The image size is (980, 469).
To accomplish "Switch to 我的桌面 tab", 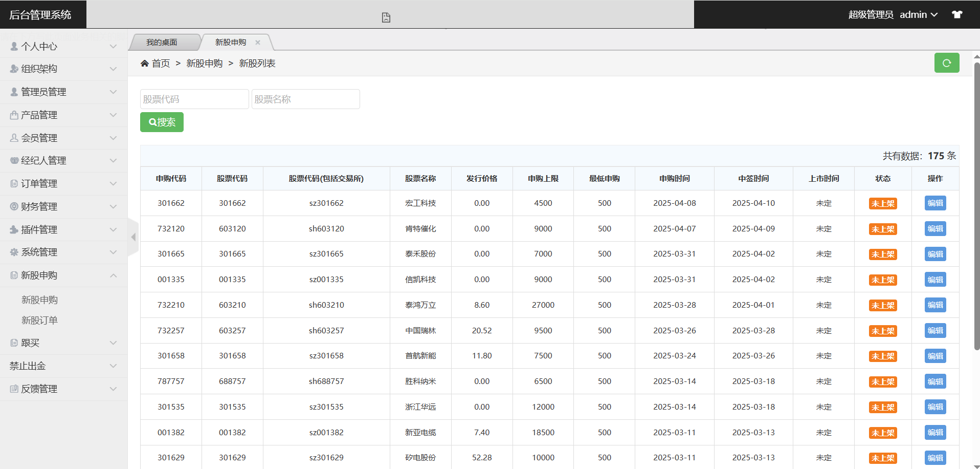I will tap(162, 42).
